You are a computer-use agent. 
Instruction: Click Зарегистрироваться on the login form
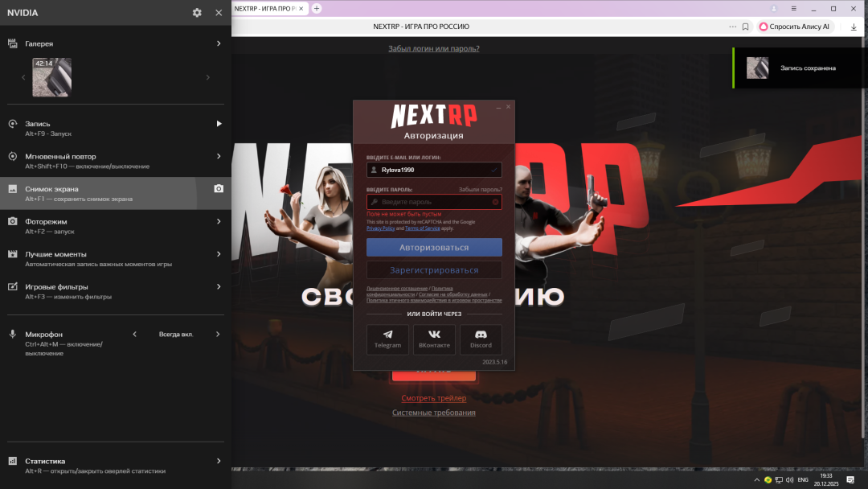pos(434,269)
